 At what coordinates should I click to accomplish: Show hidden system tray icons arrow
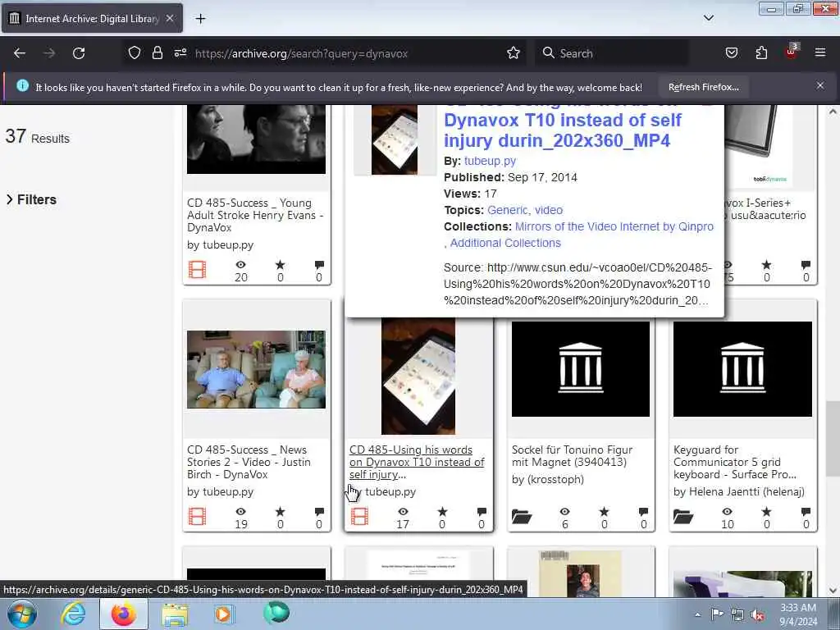click(x=697, y=614)
